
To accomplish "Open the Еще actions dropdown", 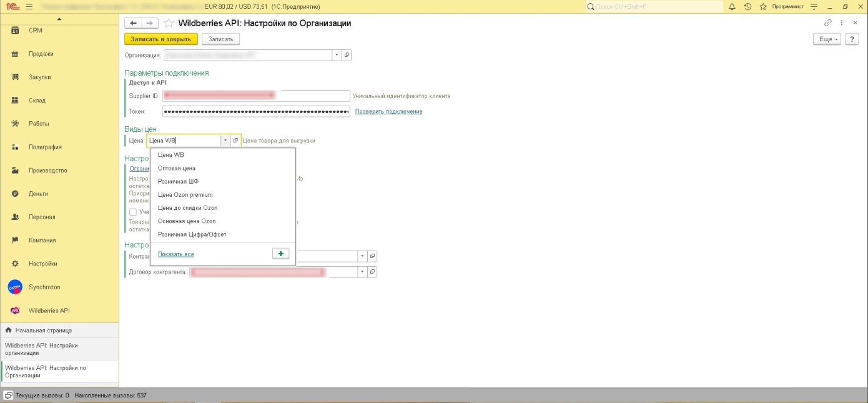I will click(x=826, y=39).
